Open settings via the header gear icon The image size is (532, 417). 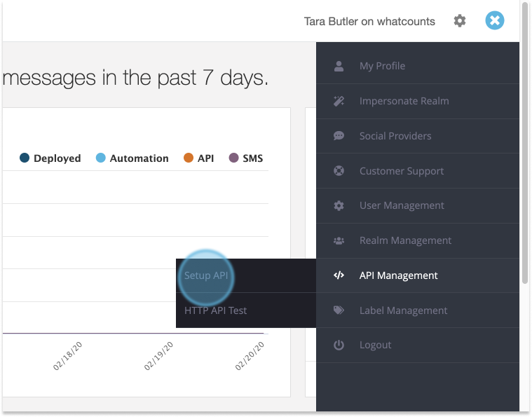[x=460, y=21]
